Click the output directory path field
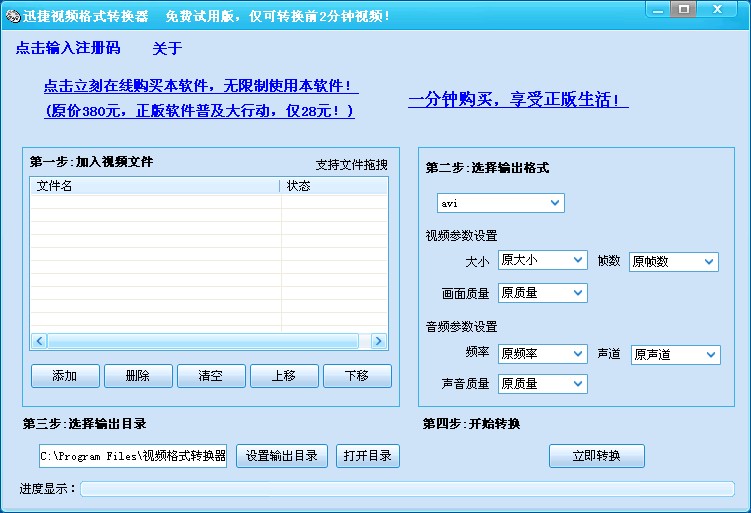751x513 pixels. click(x=133, y=456)
